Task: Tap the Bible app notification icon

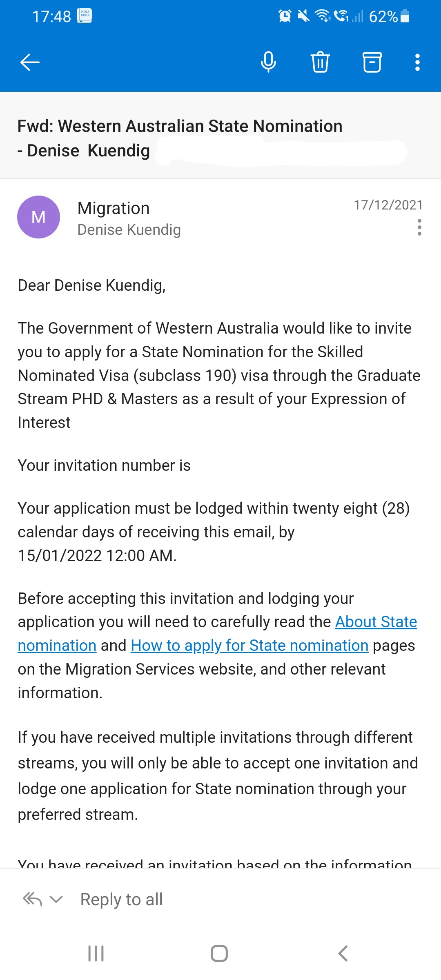Action: pos(85,16)
